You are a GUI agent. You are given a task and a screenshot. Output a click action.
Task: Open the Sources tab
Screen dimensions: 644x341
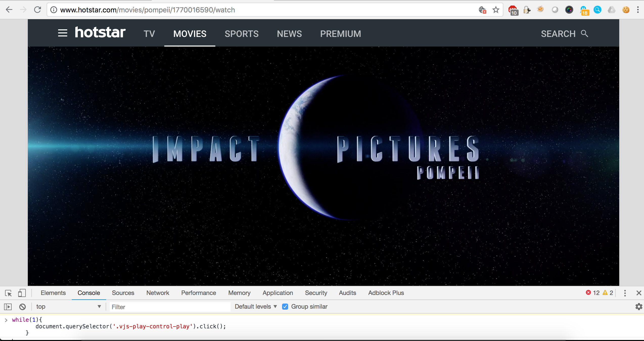tap(123, 293)
